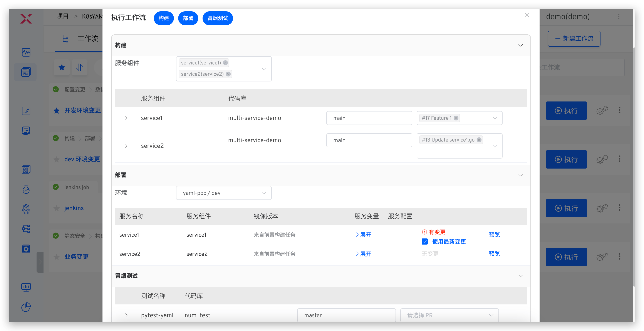Open the yaml-poc / dev environment dropdown
This screenshot has height=331, width=644.
click(x=223, y=193)
